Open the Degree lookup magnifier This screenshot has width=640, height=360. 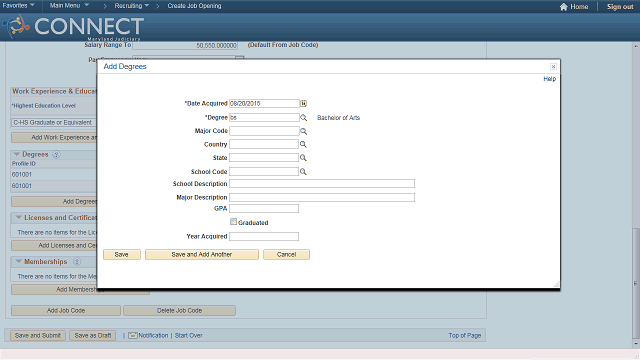click(303, 118)
